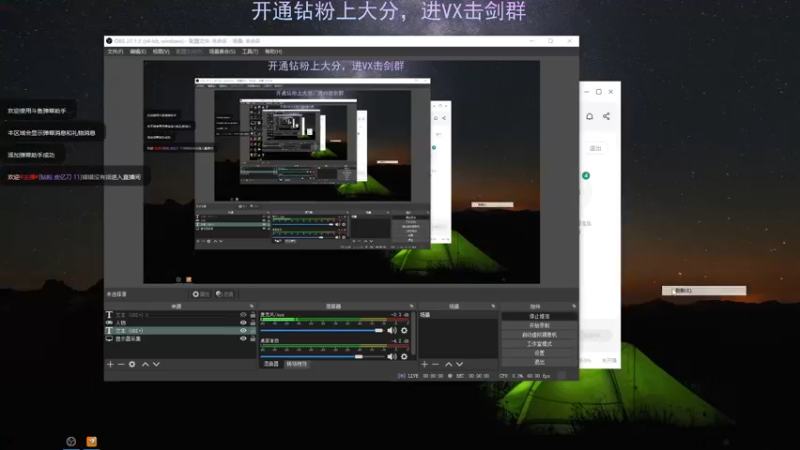
Task: Open the Filters button in source toolbar
Action: [224, 294]
